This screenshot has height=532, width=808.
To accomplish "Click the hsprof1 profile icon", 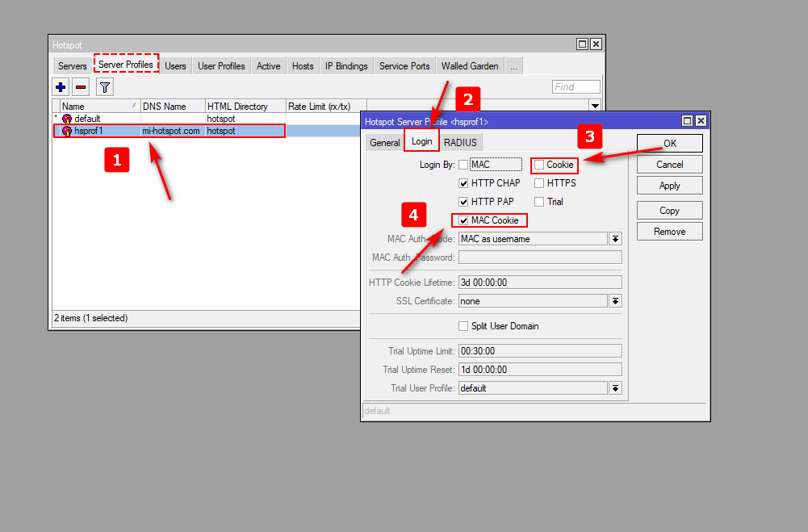I will point(67,131).
